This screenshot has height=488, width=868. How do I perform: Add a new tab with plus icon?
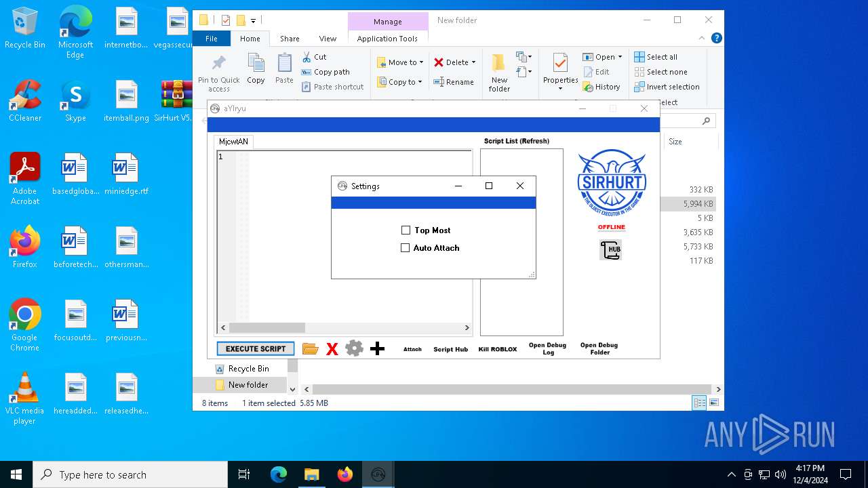378,348
